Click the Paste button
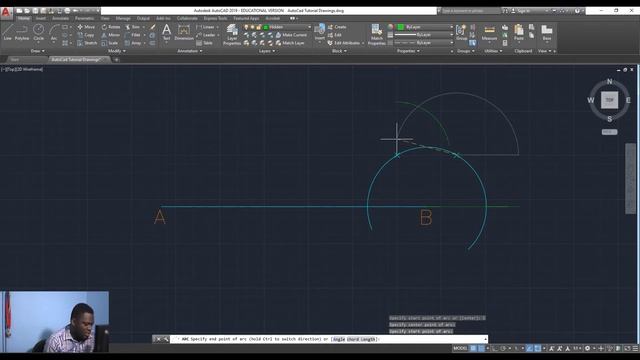Screen dimensions: 640x360 [519, 32]
